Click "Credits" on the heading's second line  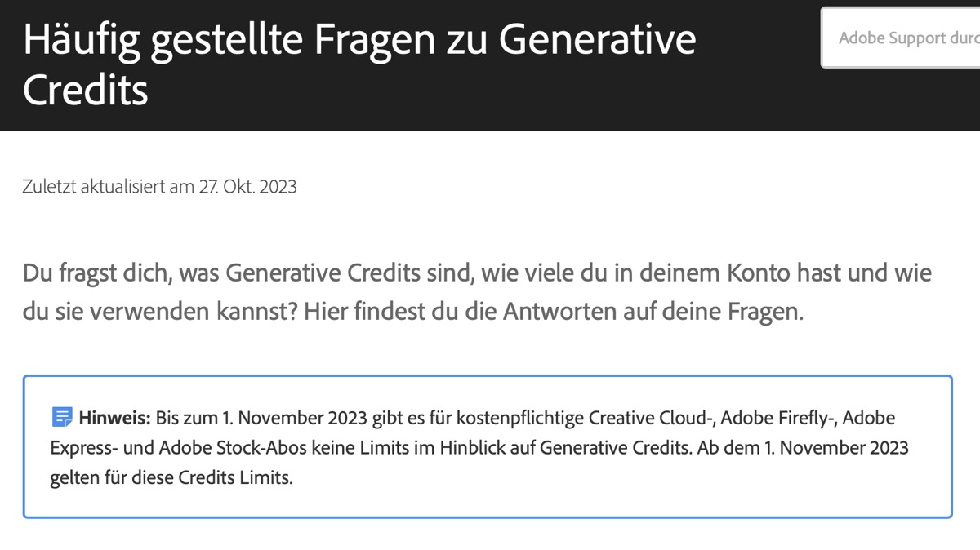pos(86,90)
